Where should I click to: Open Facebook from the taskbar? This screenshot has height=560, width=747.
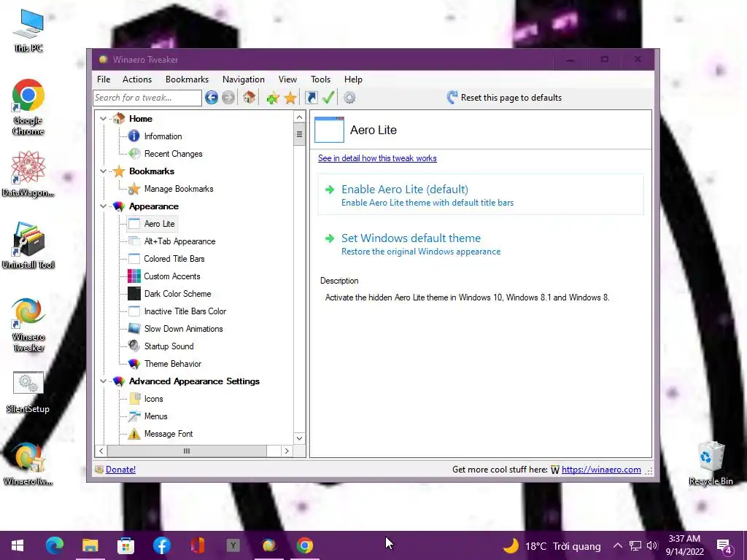coord(161,545)
